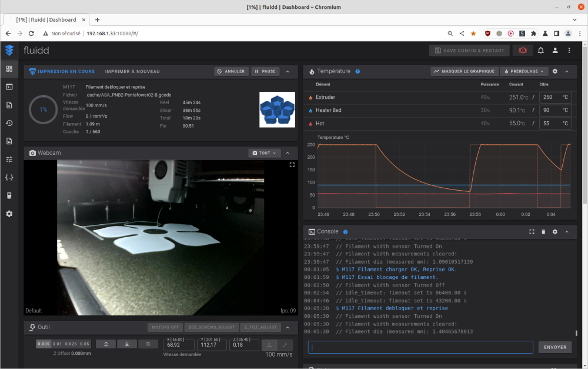Open print History in the sidebar
588x369 pixels.
point(9,123)
